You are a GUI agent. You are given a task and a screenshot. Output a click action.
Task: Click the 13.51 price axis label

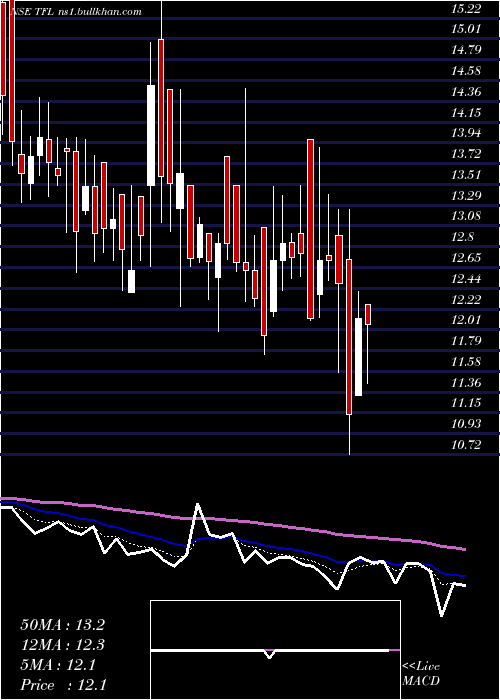point(466,175)
